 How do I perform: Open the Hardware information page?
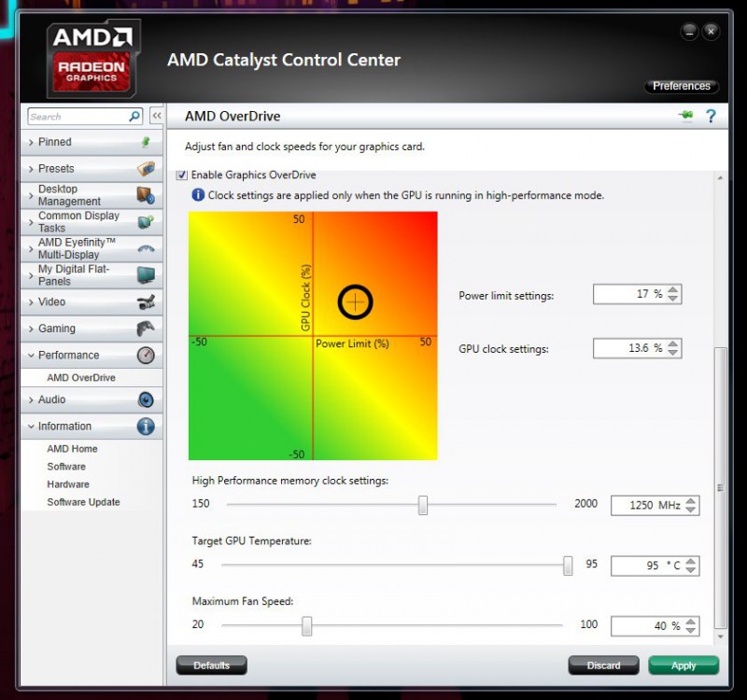(68, 484)
